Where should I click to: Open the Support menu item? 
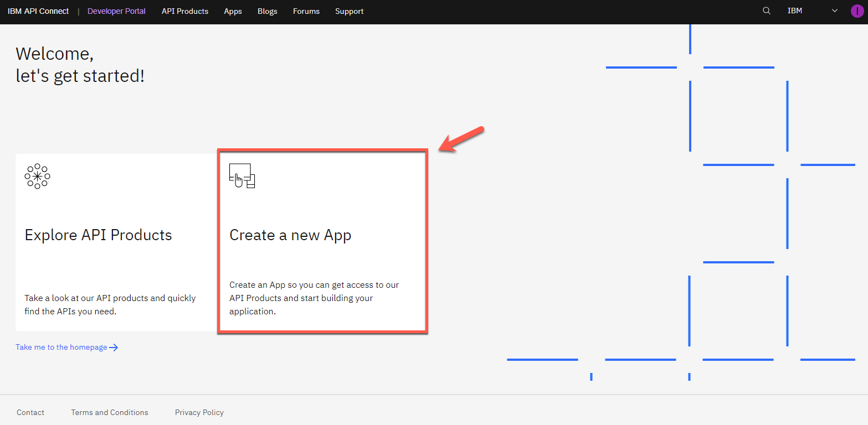[349, 11]
